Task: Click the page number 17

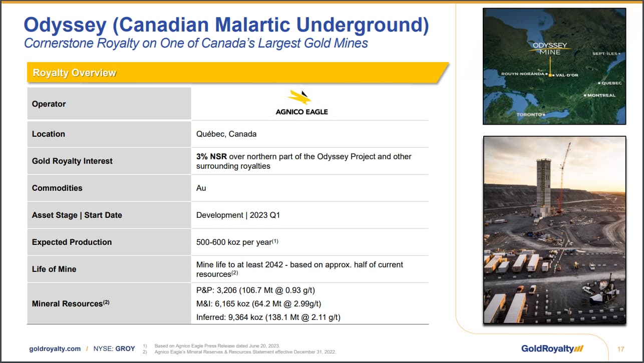Action: coord(620,349)
